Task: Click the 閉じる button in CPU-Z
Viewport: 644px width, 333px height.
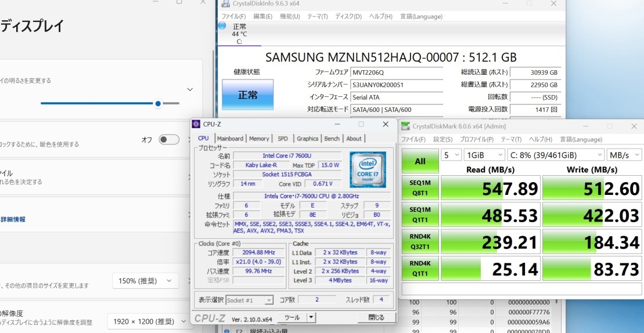Action: [376, 317]
